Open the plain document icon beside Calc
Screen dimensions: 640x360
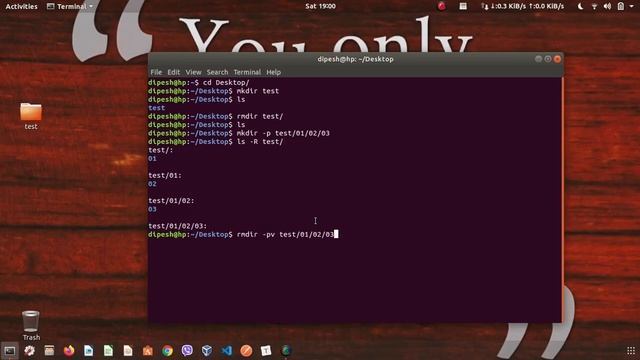[x=128, y=351]
